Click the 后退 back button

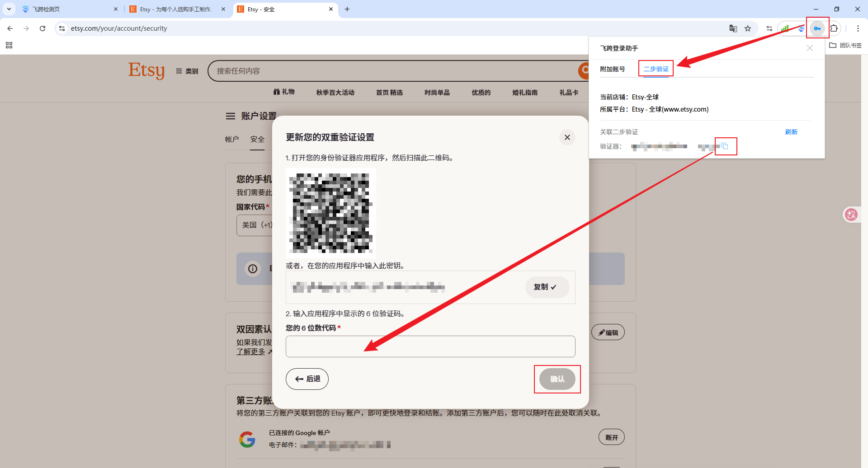(307, 379)
